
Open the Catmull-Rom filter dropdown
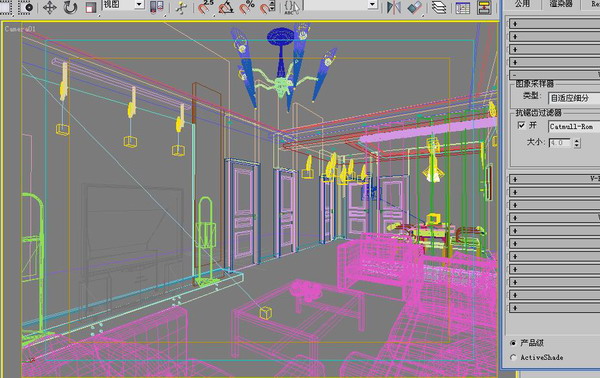574,127
